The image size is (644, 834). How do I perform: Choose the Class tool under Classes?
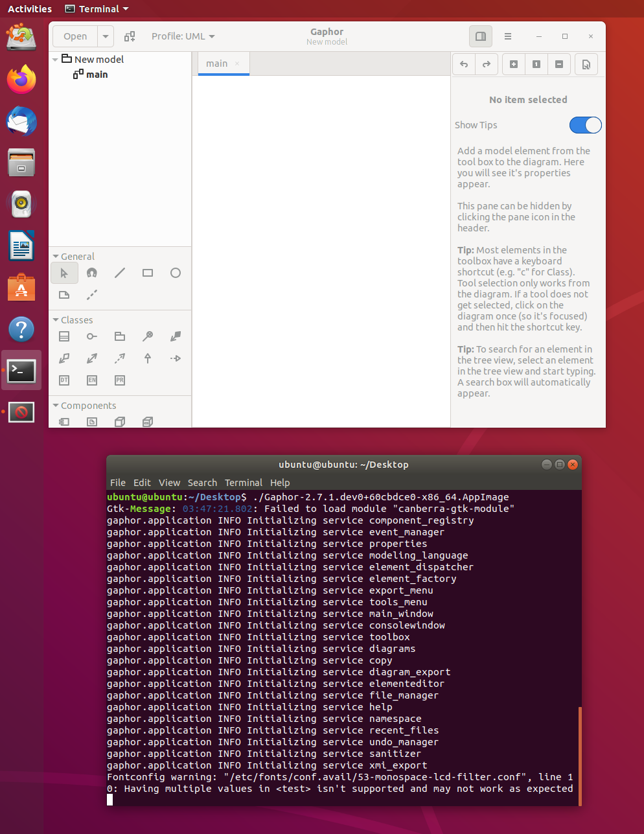coord(64,336)
